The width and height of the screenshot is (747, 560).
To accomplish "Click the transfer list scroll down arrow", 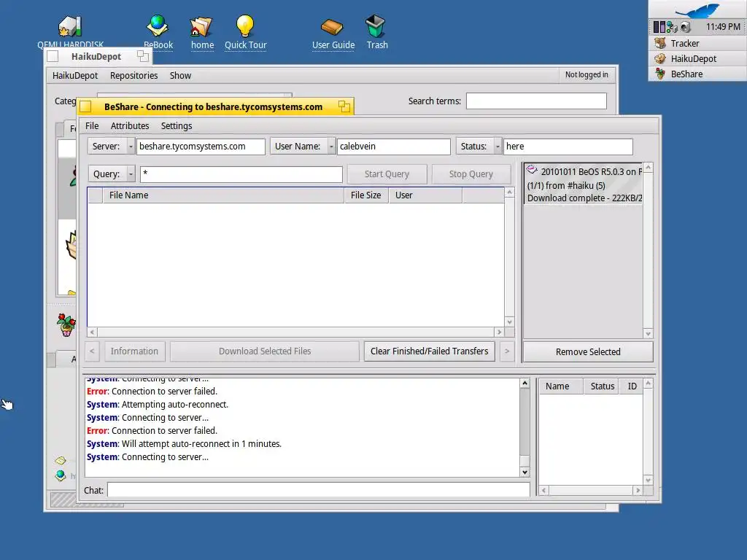I will (x=648, y=334).
